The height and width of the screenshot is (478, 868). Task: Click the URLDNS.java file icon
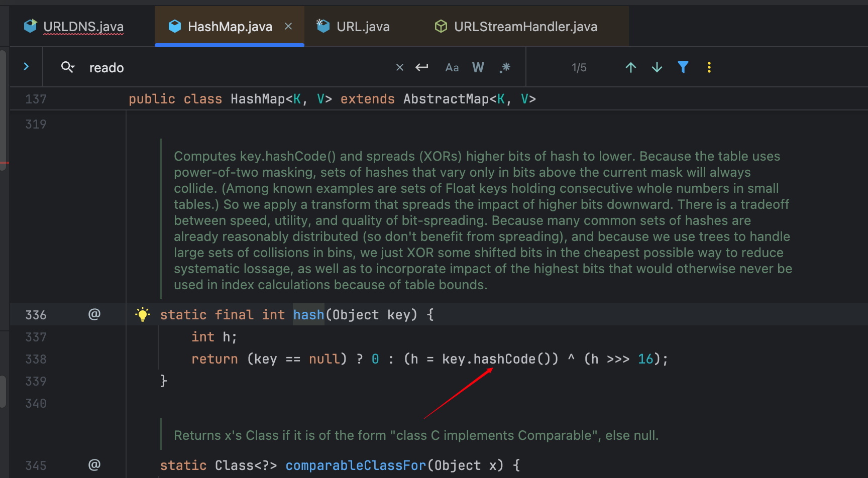click(31, 26)
